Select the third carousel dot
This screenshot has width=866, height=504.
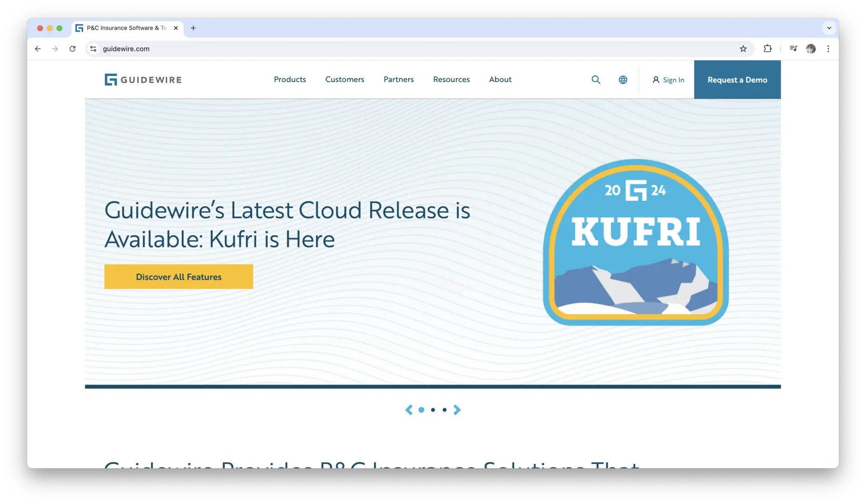(x=444, y=410)
